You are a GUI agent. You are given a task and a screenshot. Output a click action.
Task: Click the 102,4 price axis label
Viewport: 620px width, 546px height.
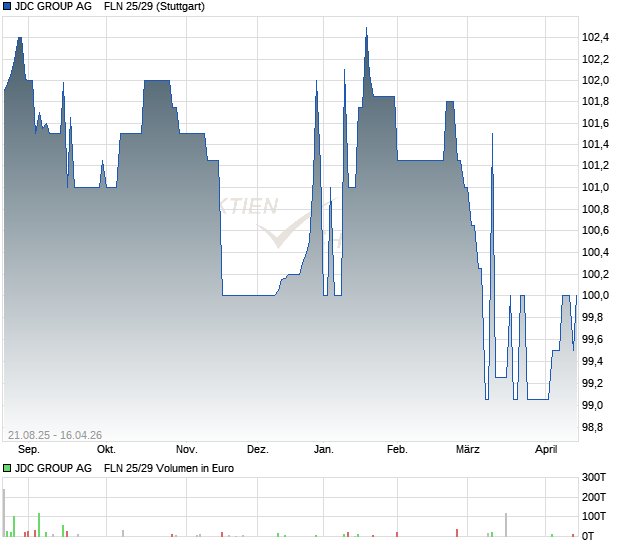tap(595, 38)
